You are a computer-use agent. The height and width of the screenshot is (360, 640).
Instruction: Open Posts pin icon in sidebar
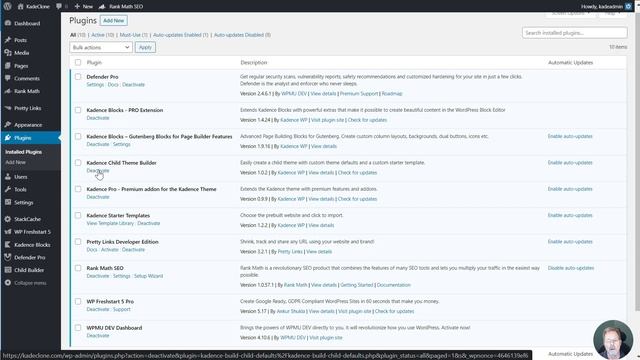click(x=8, y=40)
